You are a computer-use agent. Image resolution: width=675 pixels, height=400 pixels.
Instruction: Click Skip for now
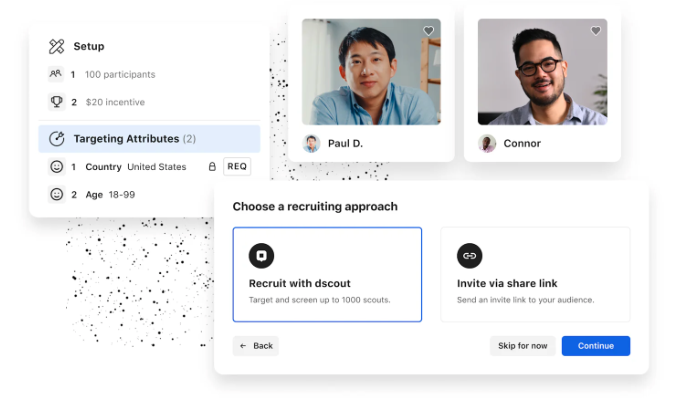click(523, 346)
